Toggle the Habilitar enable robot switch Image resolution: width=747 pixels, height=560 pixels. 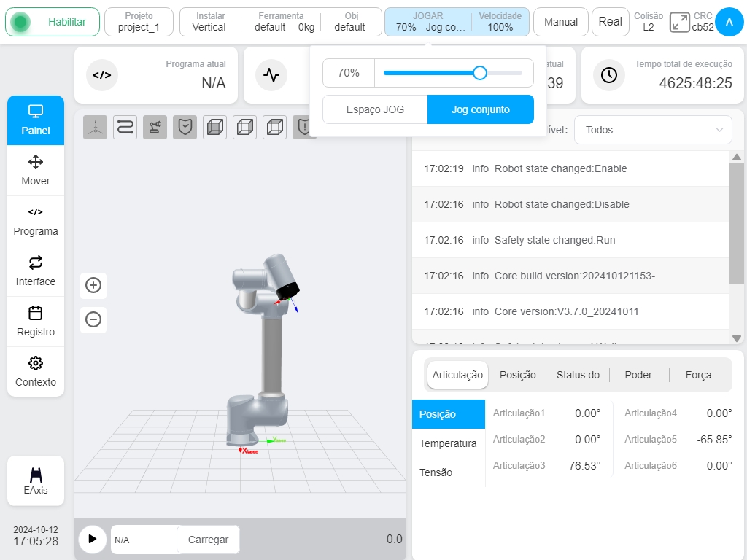53,22
